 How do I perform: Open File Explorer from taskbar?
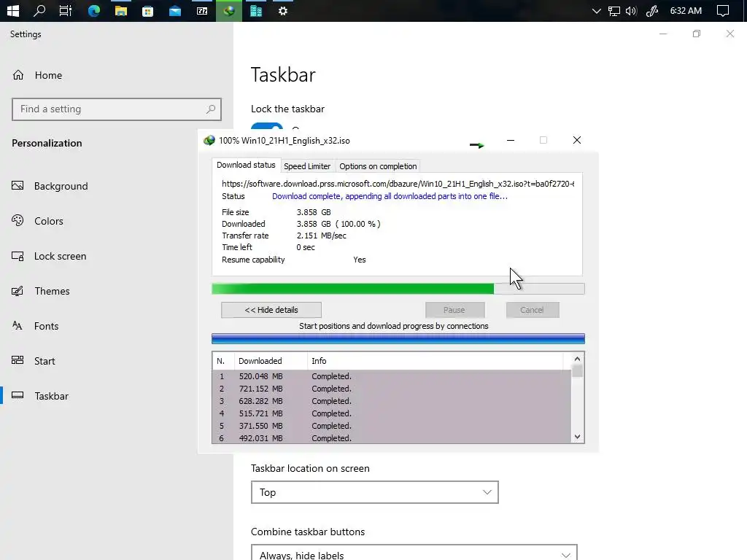click(121, 10)
